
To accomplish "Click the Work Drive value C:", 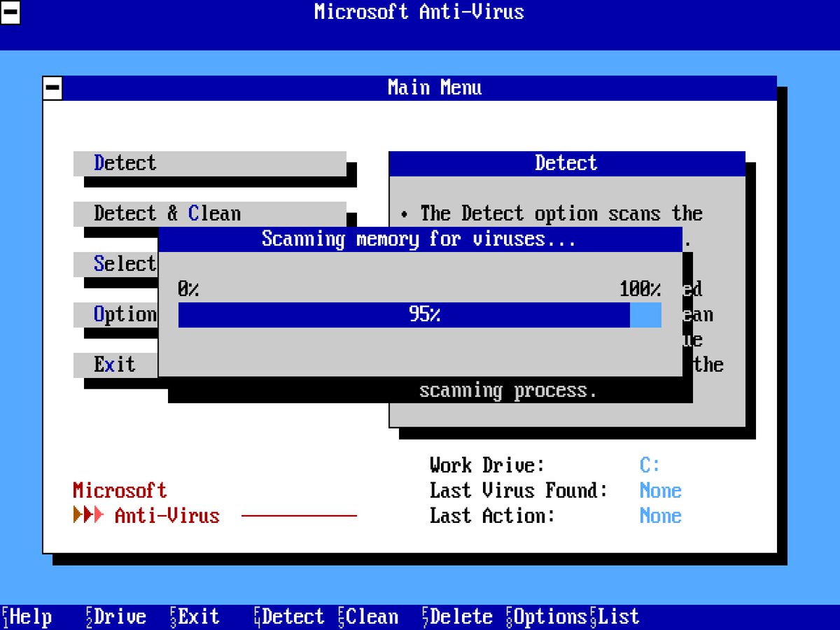I will click(650, 465).
